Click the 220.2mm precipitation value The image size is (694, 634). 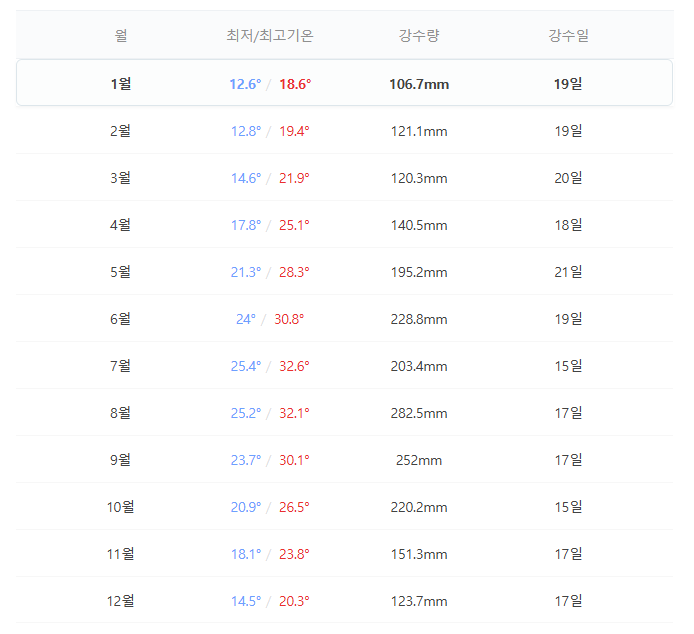419,507
